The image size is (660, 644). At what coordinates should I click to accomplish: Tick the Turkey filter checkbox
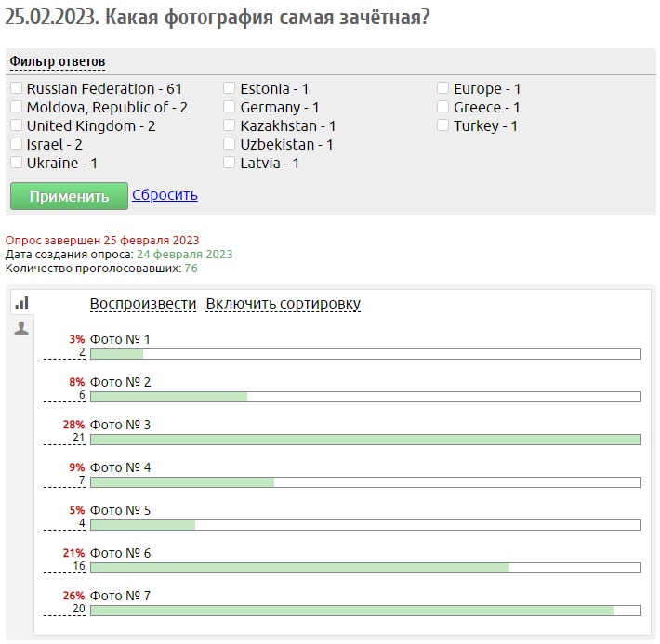coord(443,125)
